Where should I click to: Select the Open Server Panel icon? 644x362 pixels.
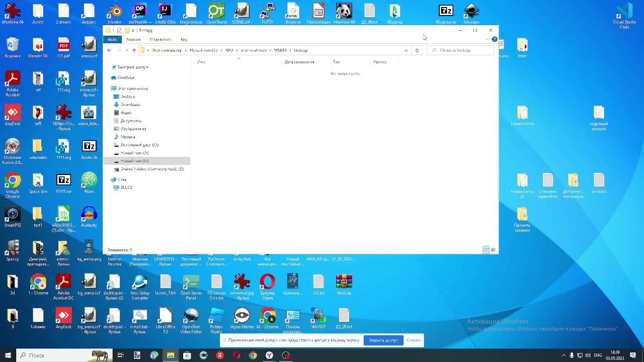tap(191, 287)
